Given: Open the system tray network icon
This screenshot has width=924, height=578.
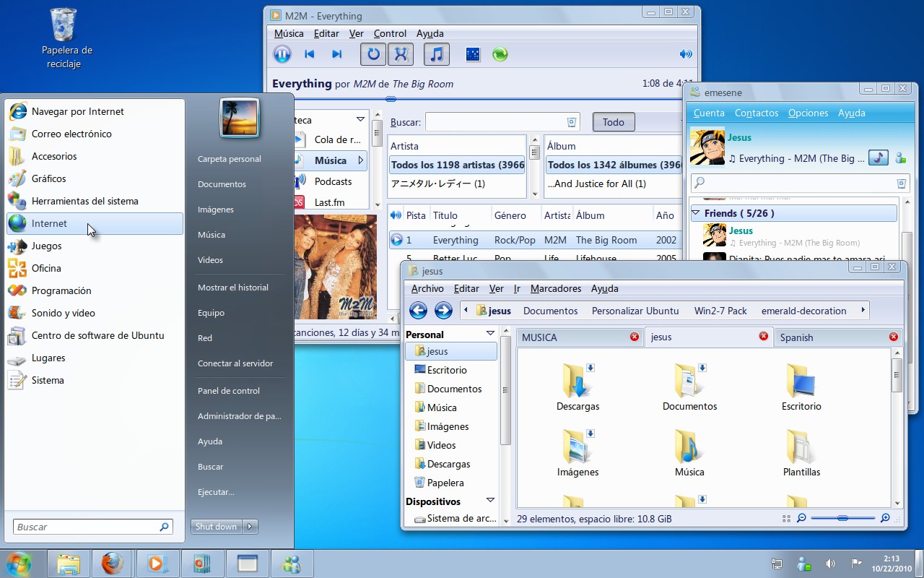Looking at the screenshot, I should (x=777, y=564).
